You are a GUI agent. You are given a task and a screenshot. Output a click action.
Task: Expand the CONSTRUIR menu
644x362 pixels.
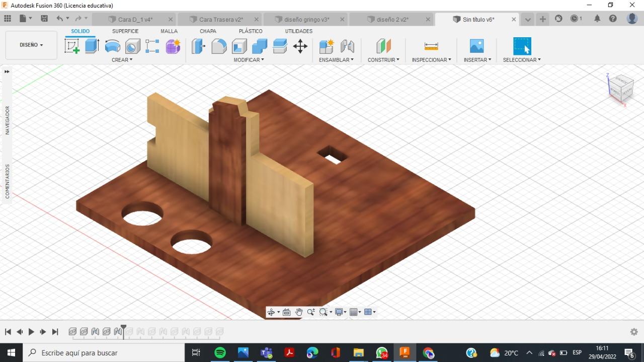click(383, 60)
